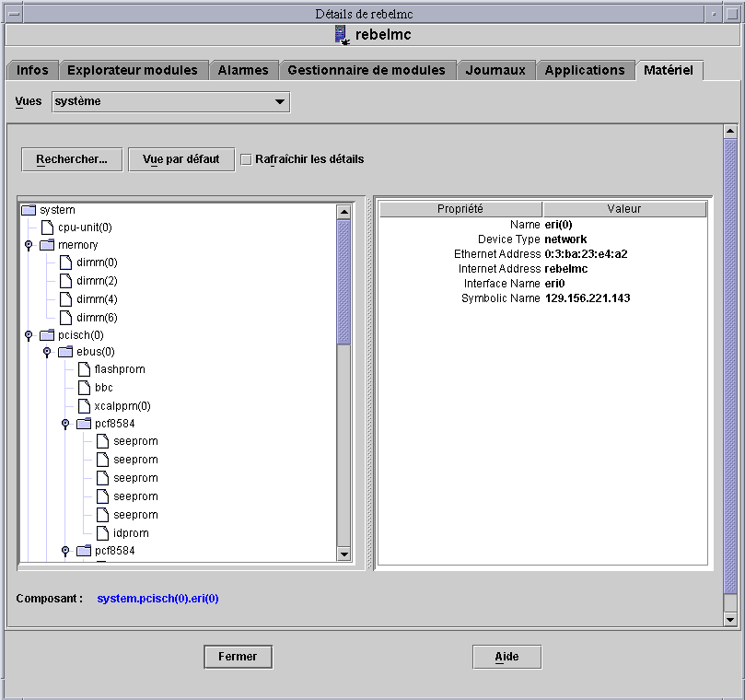
Task: Open the Applications tab
Action: 585,70
